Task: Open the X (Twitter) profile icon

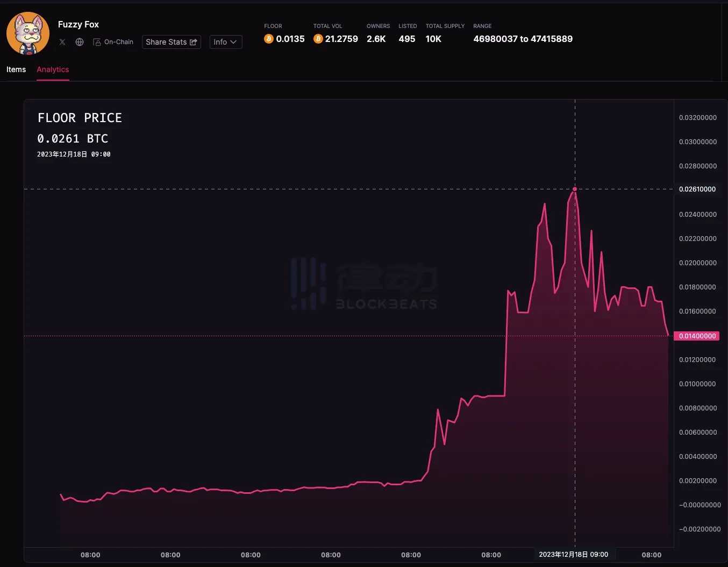Action: [x=62, y=42]
